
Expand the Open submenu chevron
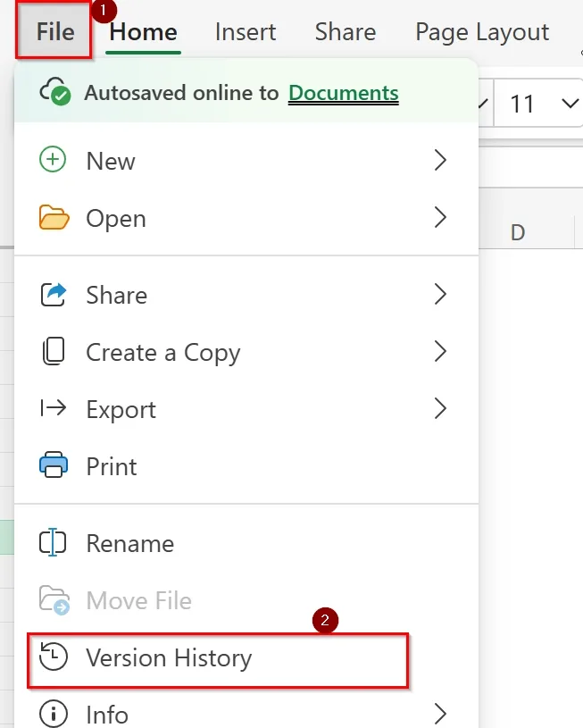click(x=440, y=217)
